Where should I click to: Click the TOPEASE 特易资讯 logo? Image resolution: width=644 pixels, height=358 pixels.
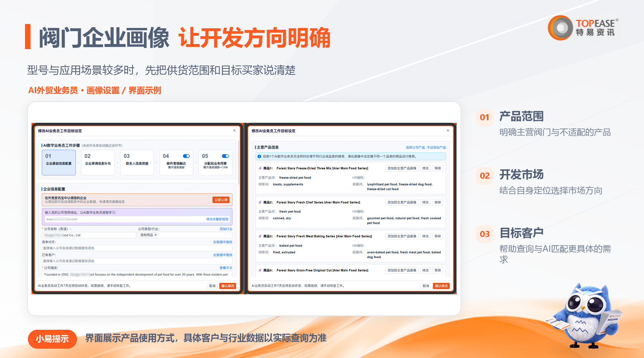(583, 28)
